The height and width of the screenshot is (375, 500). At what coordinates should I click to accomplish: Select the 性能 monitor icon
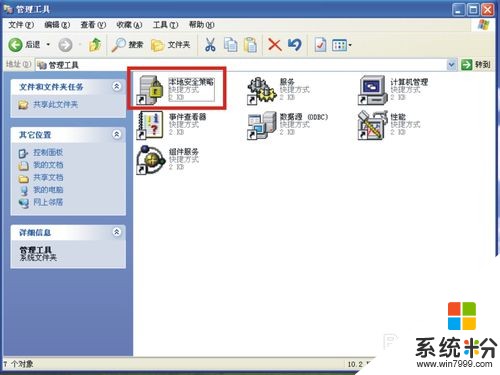(x=372, y=125)
